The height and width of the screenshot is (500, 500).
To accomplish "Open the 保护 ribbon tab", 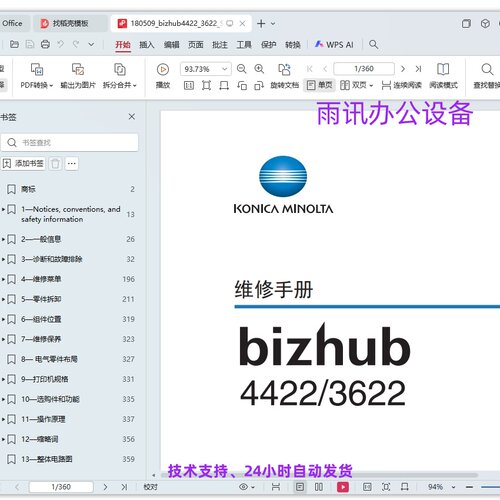I will pyautogui.click(x=268, y=45).
